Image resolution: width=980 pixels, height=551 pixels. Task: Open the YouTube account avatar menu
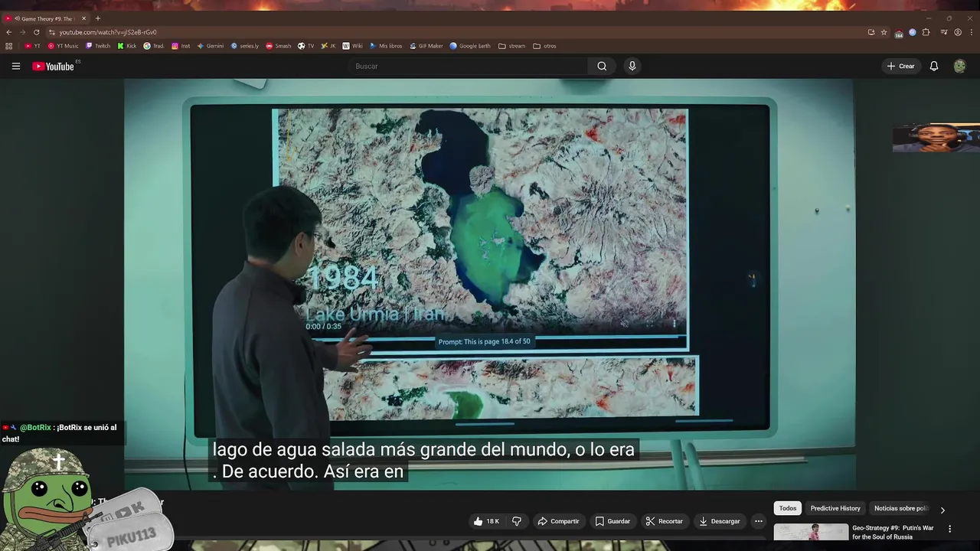click(x=959, y=66)
